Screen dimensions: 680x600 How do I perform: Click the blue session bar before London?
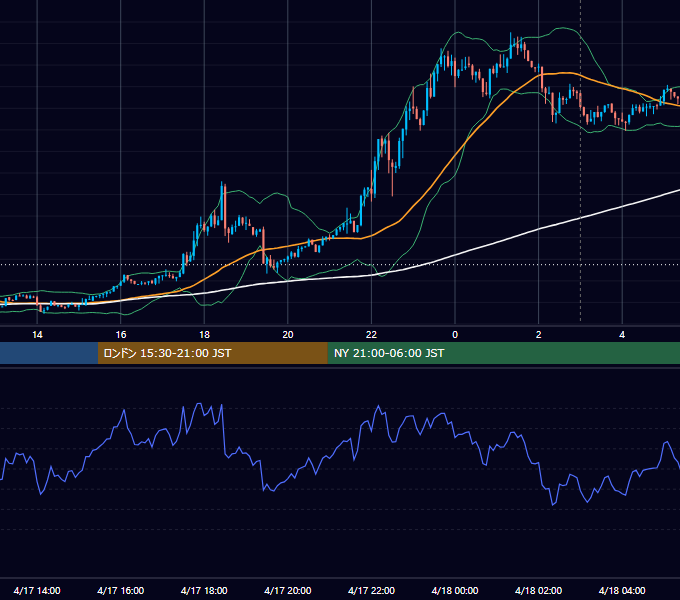pyautogui.click(x=49, y=353)
